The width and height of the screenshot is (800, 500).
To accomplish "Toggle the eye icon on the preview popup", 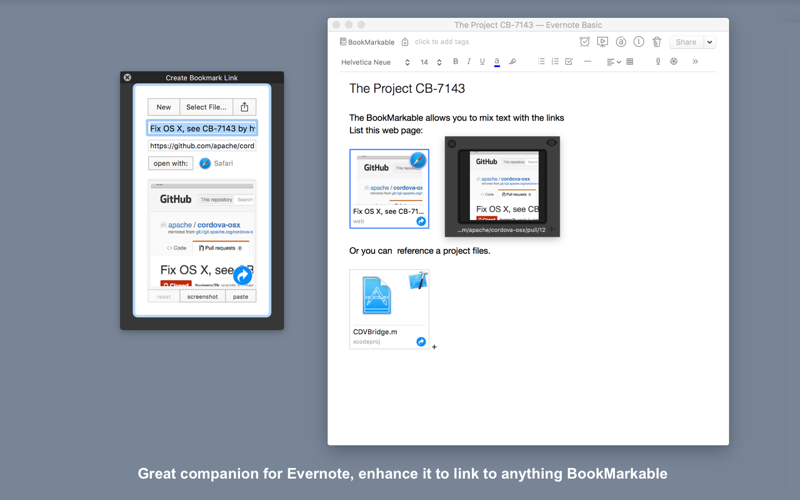I will tap(552, 143).
